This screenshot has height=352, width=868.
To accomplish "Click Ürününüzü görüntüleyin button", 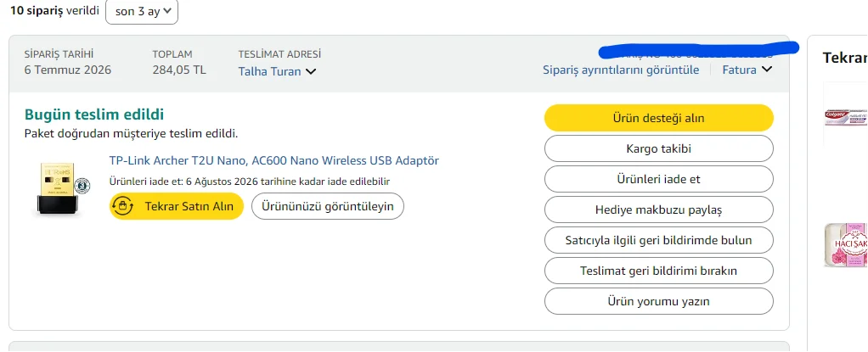I will coord(328,206).
